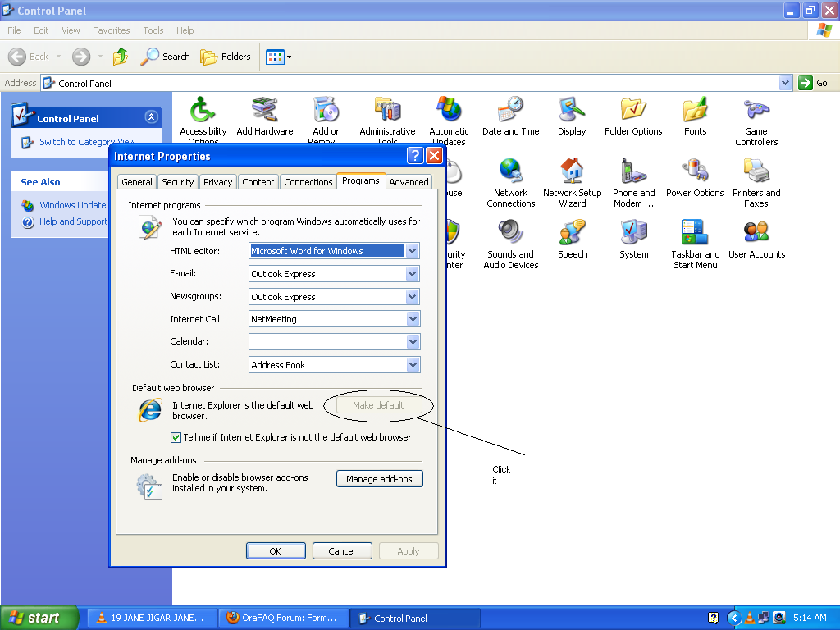Open the Printers and Faxes icon
840x630 pixels.
tap(756, 183)
